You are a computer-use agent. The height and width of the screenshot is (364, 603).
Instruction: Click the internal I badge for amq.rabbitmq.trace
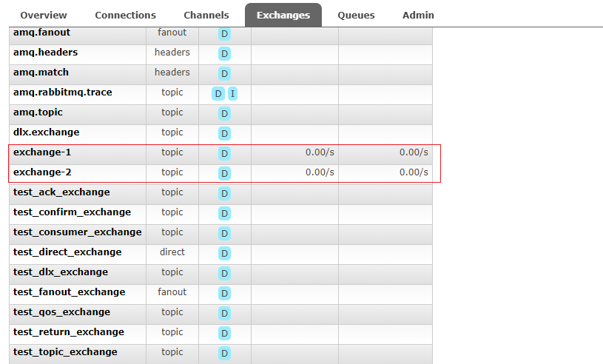click(x=232, y=94)
